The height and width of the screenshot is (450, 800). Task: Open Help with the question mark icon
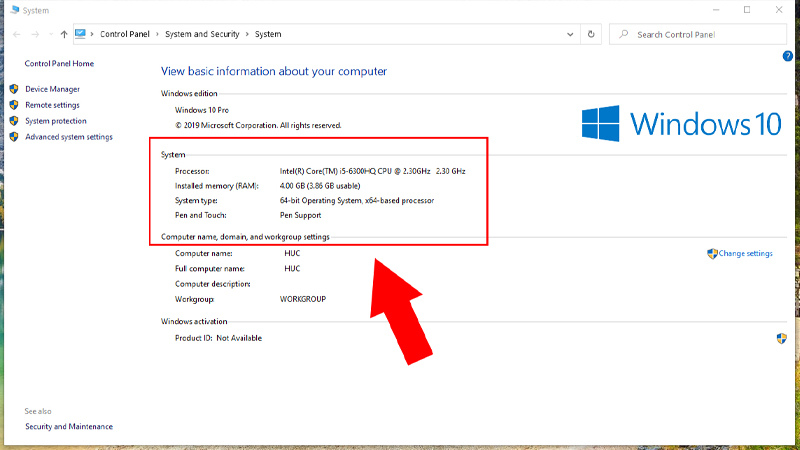click(788, 59)
